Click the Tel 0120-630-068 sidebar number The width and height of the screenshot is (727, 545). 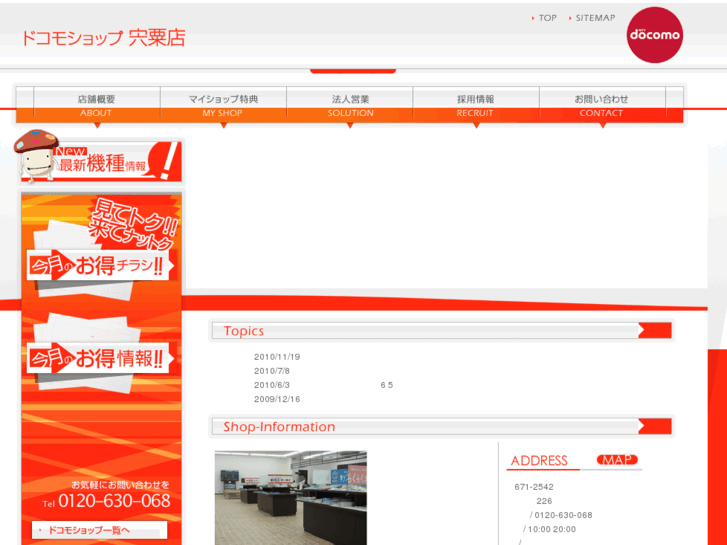point(107,501)
